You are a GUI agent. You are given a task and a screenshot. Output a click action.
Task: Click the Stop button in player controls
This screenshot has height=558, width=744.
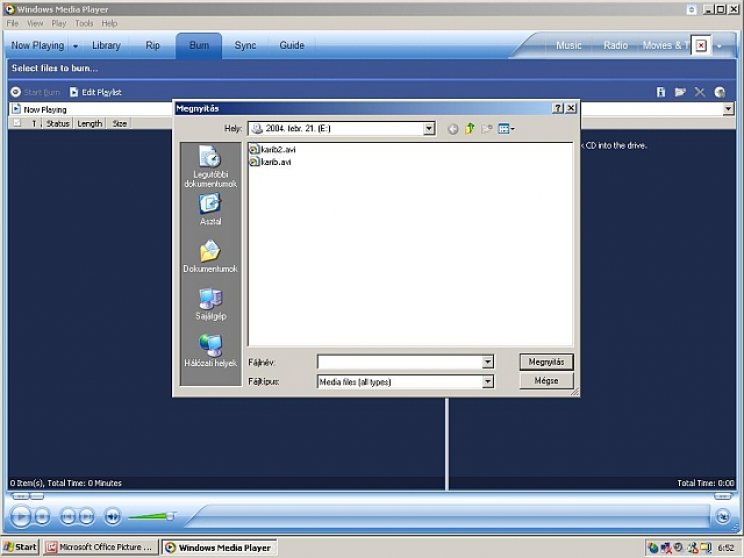click(x=43, y=516)
